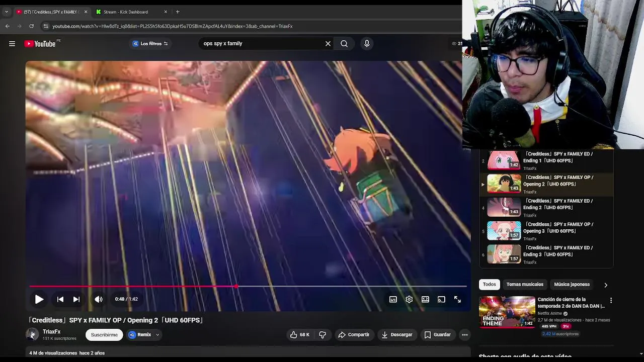Go back with the browser back arrow
Viewport: 644px width, 362px height.
(8, 26)
